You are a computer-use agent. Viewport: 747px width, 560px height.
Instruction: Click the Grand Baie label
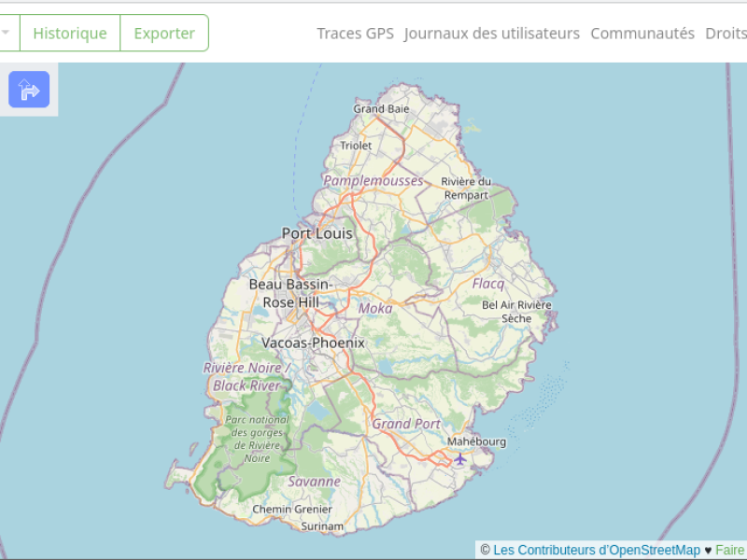[x=381, y=108]
